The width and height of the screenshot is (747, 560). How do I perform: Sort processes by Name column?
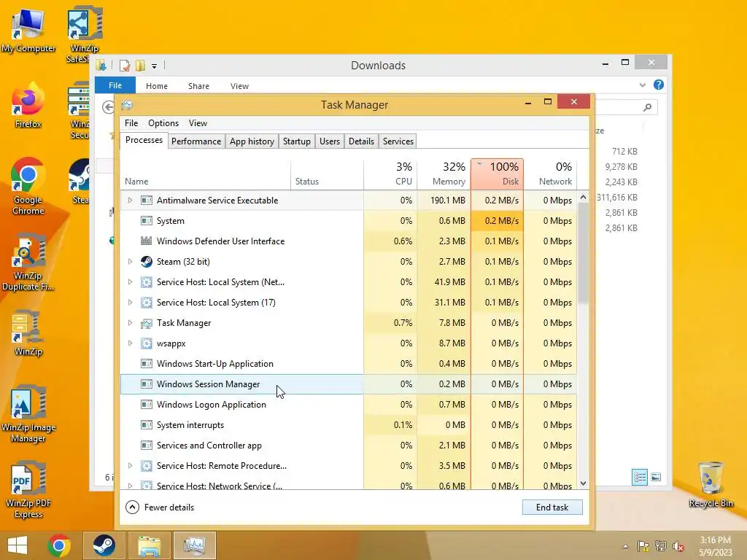pos(205,174)
